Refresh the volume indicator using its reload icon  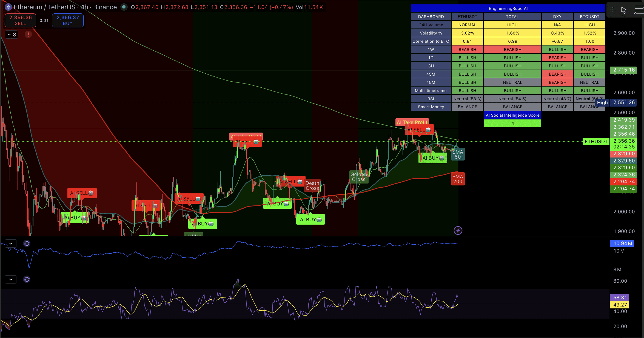coord(27,243)
